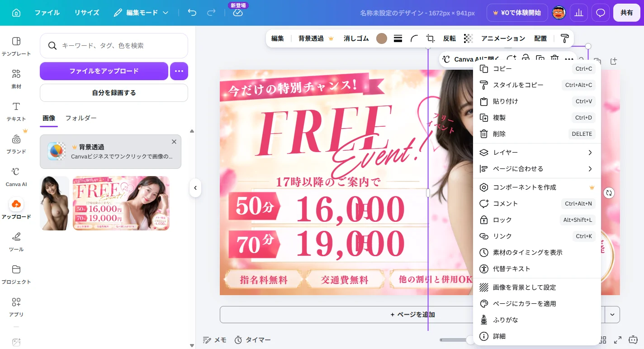Choose スタイルをコピー from the context menu

(537, 85)
